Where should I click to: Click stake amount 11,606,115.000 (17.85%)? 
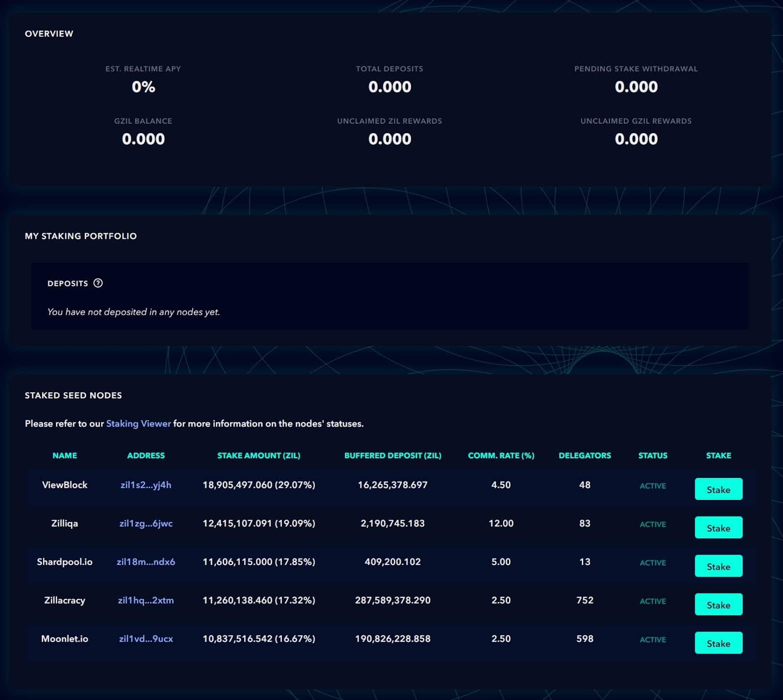coord(259,562)
